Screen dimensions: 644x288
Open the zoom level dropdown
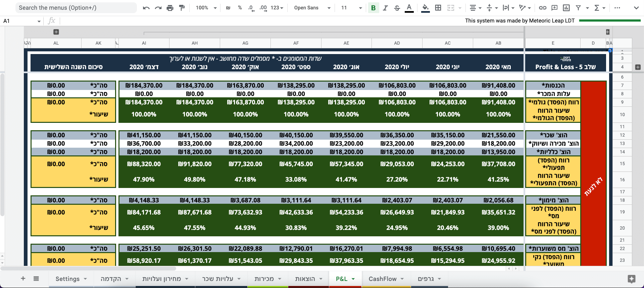click(x=206, y=8)
